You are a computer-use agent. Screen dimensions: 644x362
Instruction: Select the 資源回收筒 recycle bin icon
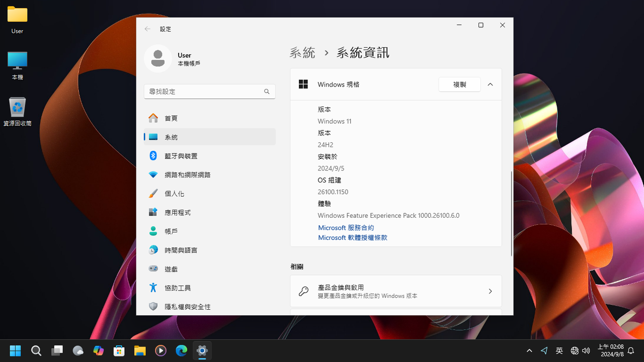click(17, 112)
